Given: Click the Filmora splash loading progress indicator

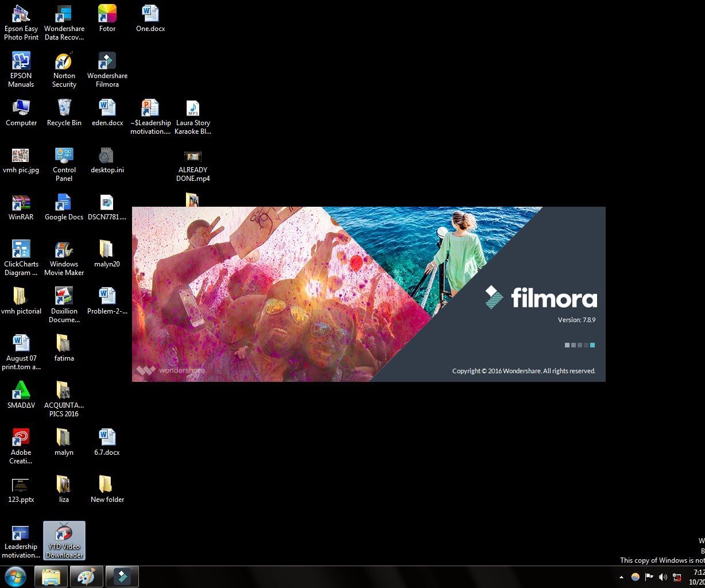Looking at the screenshot, I should tap(579, 345).
